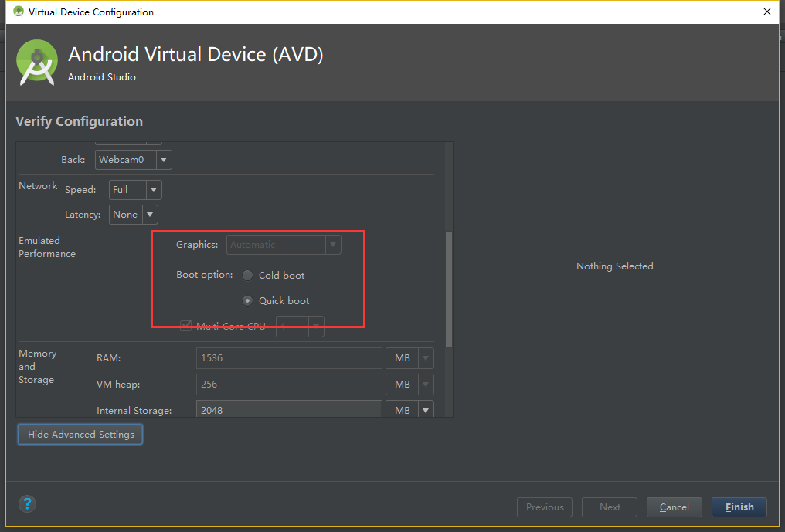Click the small Android icon in the title bar
This screenshot has width=785, height=532.
coord(19,12)
